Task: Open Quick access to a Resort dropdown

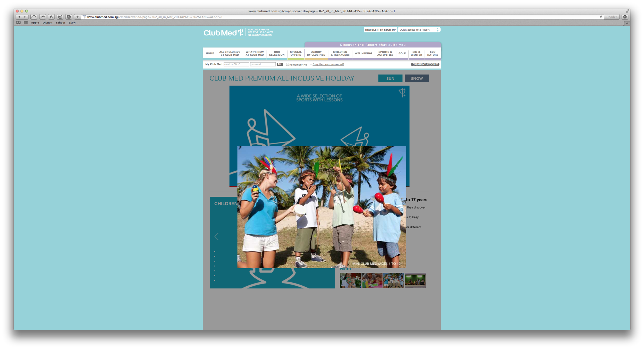Action: pyautogui.click(x=419, y=30)
